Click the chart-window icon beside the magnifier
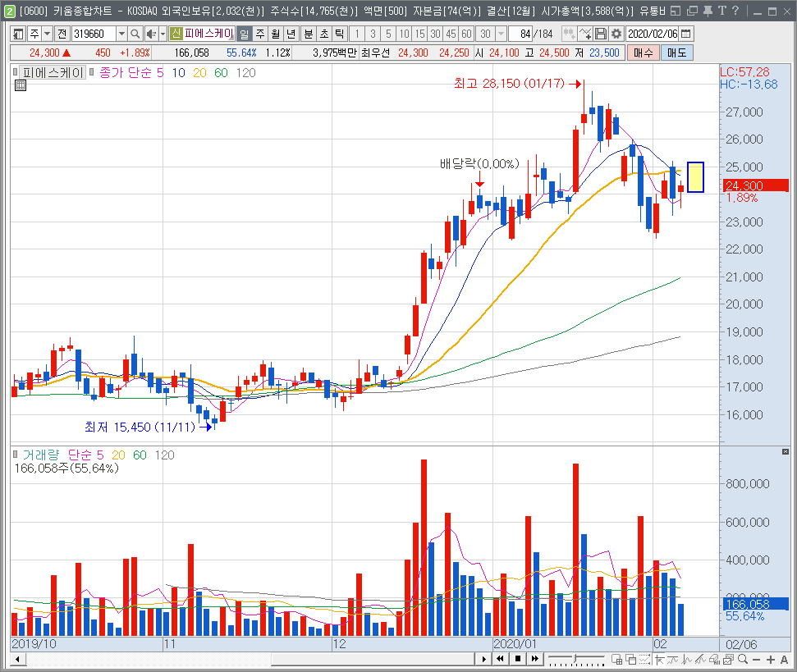The height and width of the screenshot is (672, 797). click(728, 660)
